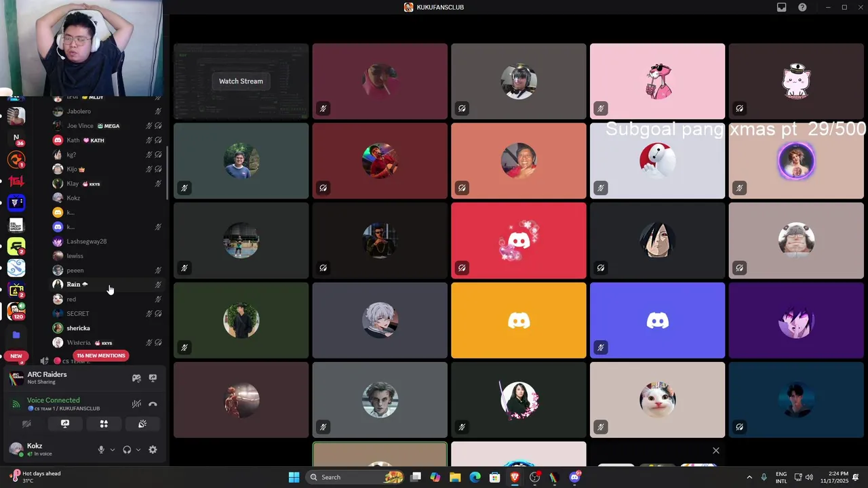This screenshot has height=488, width=868.
Task: Open the Discord help question mark icon
Action: coord(802,7)
